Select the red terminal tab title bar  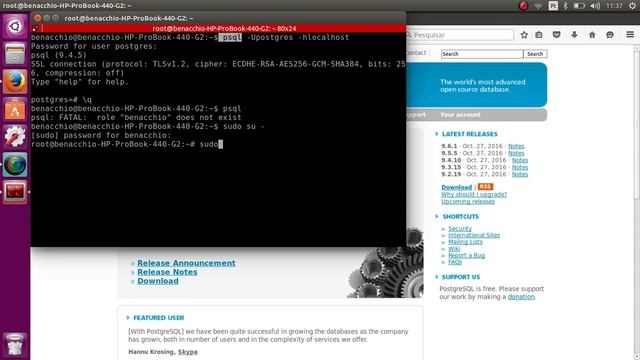pos(224,28)
